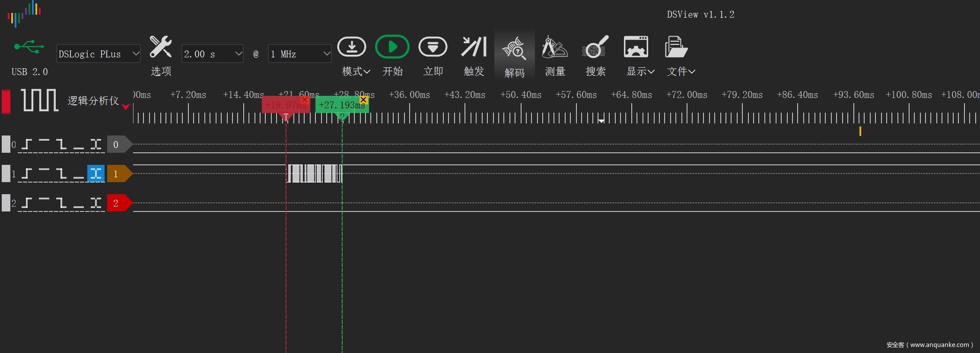Toggle channel 1 either-edge trigger
Image resolution: width=980 pixels, height=353 pixels.
pos(96,174)
